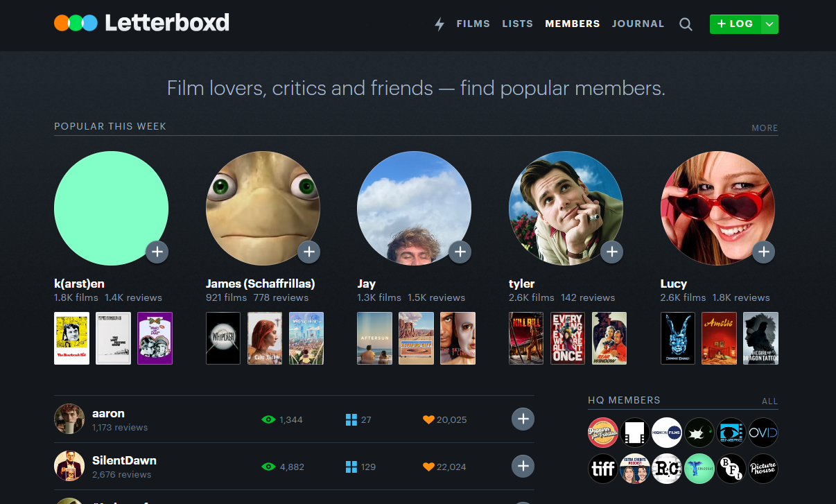Follow k(arst)en with the plus icon
Screen dimensions: 836x504
pos(157,252)
